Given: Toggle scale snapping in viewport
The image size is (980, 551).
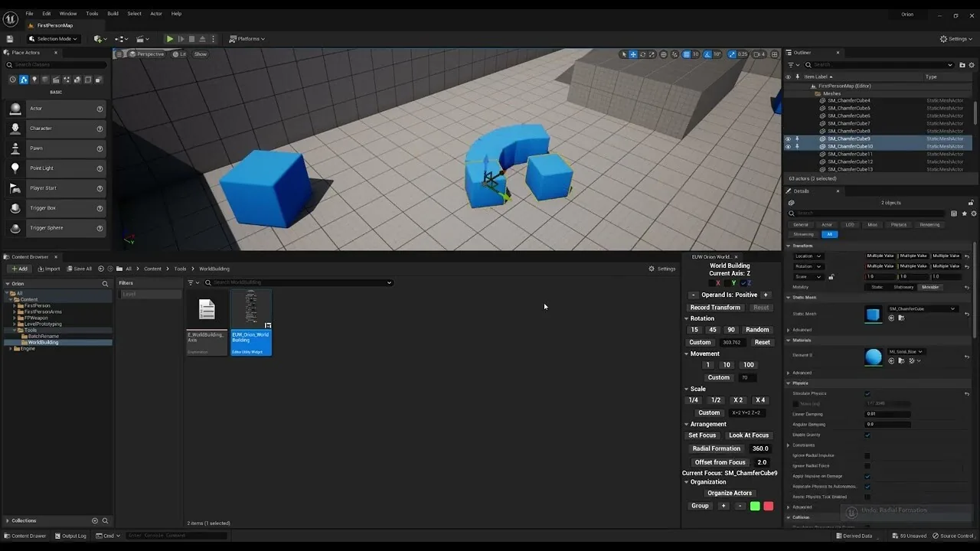Looking at the screenshot, I should pyautogui.click(x=732, y=54).
